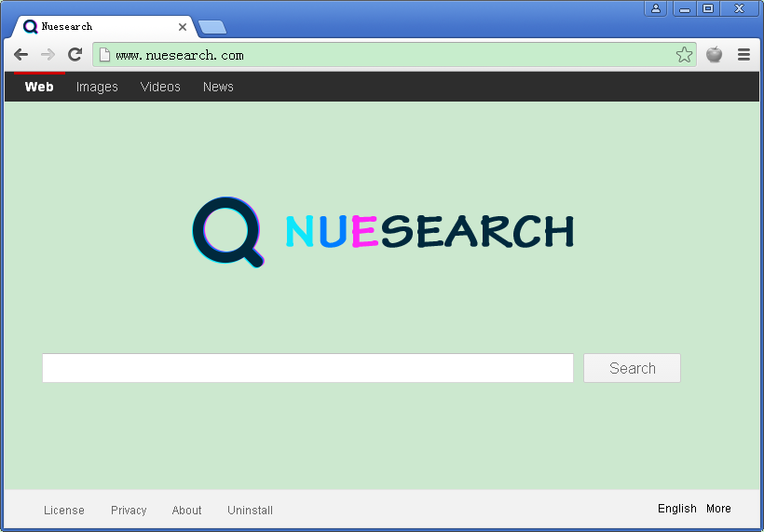Open the Uninstall footer link
This screenshot has width=764, height=532.
250,510
